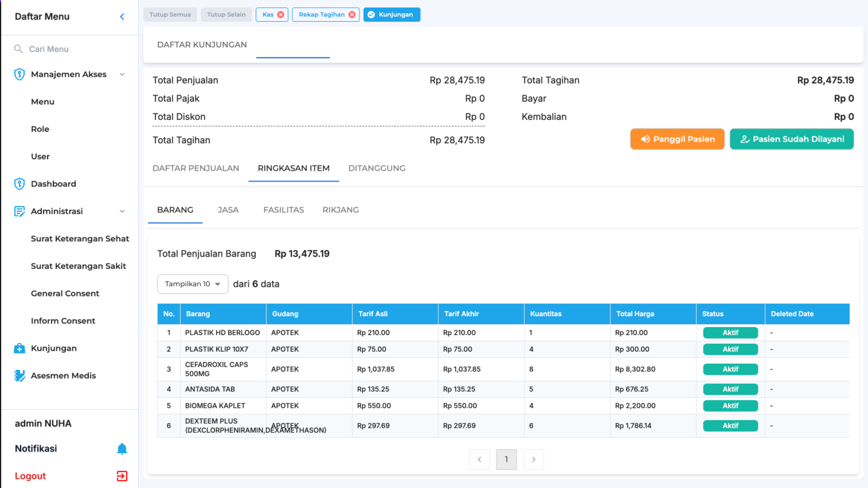This screenshot has height=488, width=868.
Task: Click Aktif status of BIOMEGA KAPLET row
Action: tap(730, 406)
